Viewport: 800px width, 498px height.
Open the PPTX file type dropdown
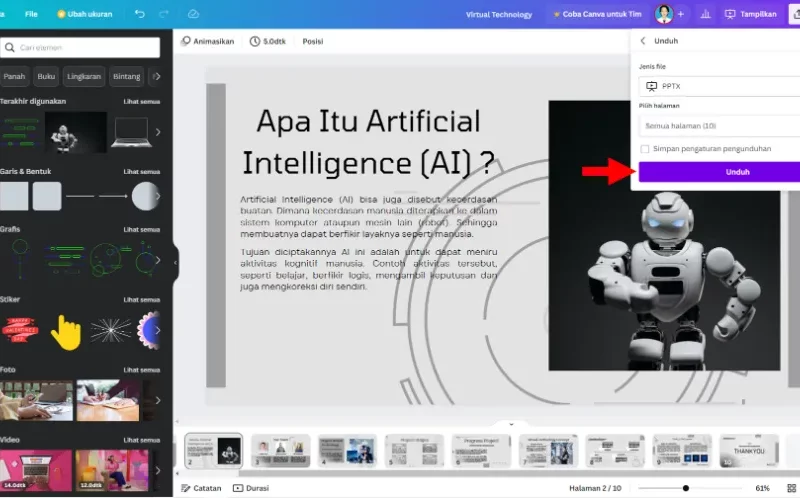(x=719, y=86)
